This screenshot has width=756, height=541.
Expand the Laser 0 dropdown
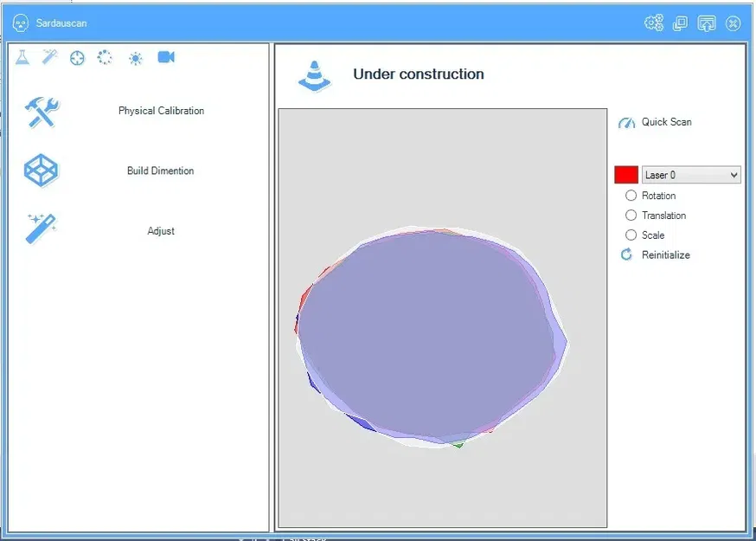691,175
